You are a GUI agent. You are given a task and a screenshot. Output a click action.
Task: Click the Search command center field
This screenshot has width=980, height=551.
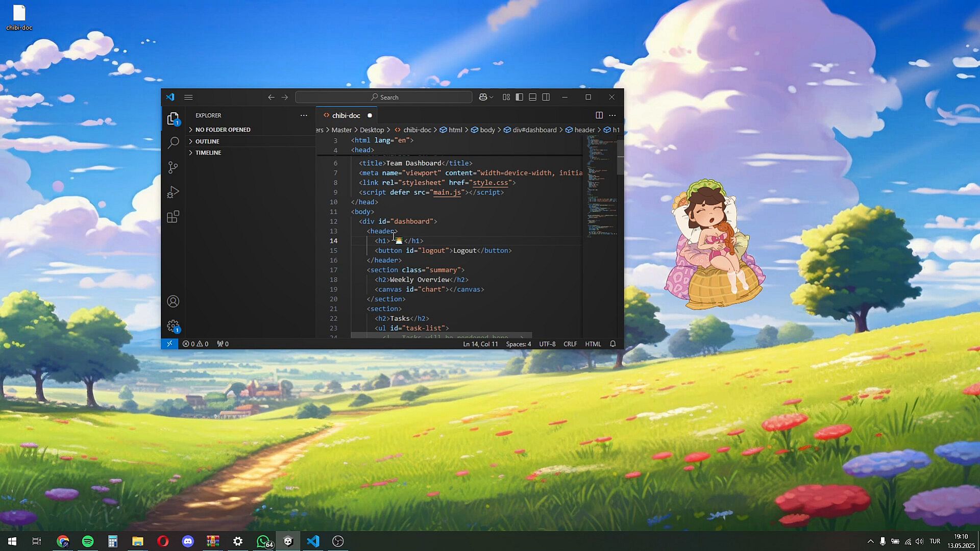(384, 97)
